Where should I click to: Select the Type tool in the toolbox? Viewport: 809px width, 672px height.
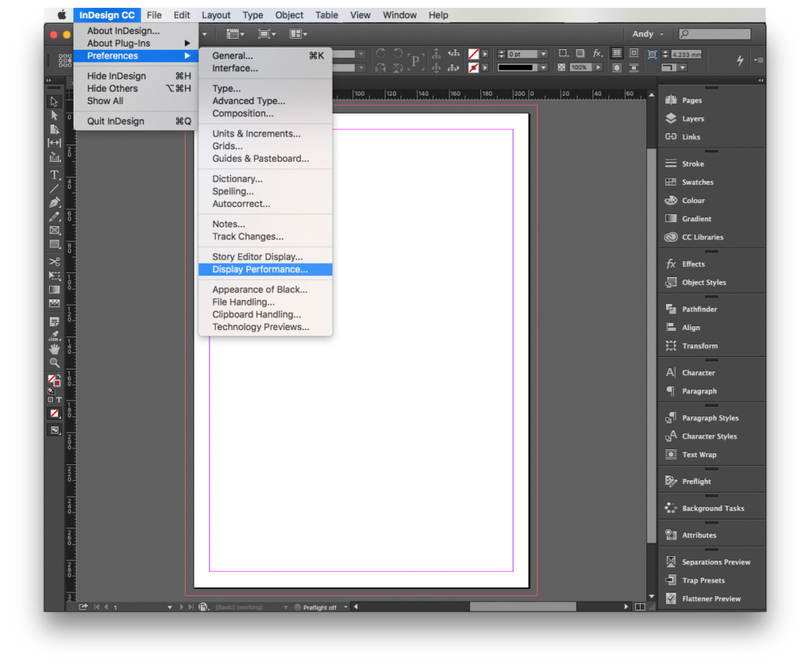[x=55, y=175]
